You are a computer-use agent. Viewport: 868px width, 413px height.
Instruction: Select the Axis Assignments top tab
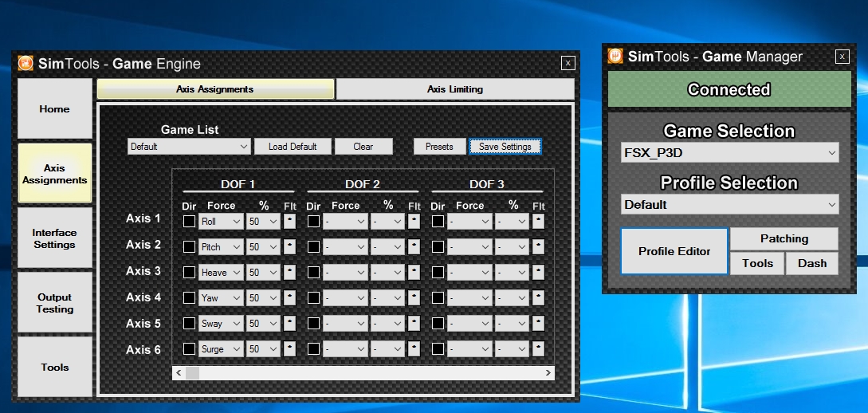(215, 89)
